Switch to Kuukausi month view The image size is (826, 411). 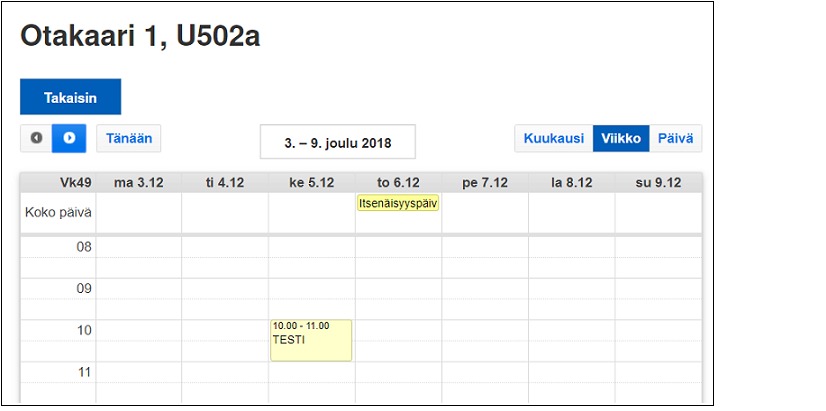click(x=553, y=138)
